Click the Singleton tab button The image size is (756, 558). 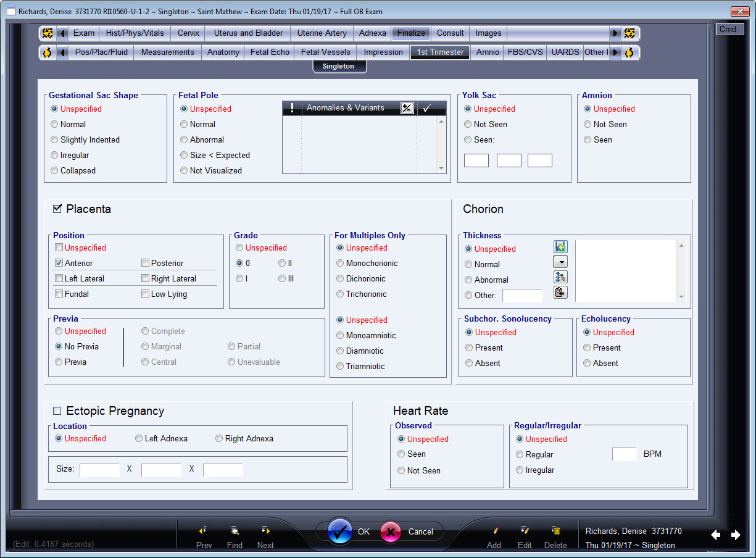point(339,66)
